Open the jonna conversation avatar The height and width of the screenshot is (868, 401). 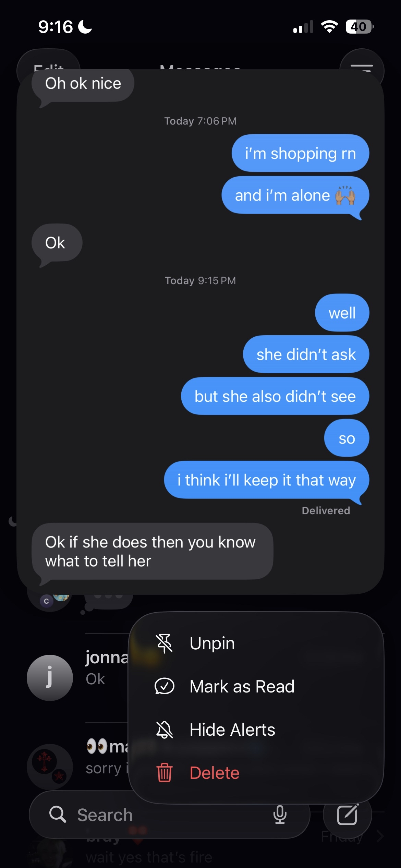pyautogui.click(x=50, y=678)
